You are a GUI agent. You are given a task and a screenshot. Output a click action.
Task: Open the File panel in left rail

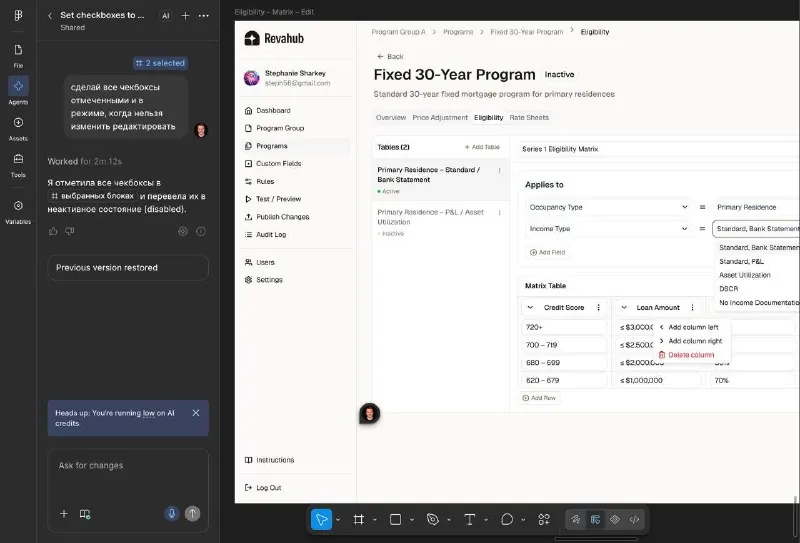(x=18, y=55)
